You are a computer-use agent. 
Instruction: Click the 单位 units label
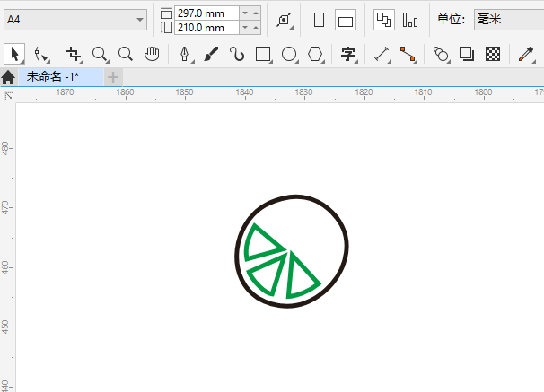451,20
